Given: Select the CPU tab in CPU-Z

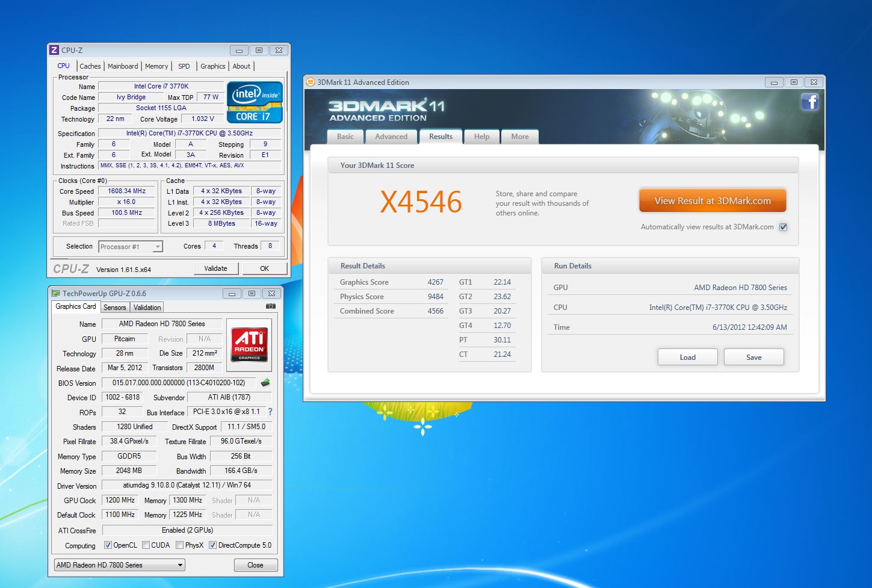Looking at the screenshot, I should pos(64,66).
